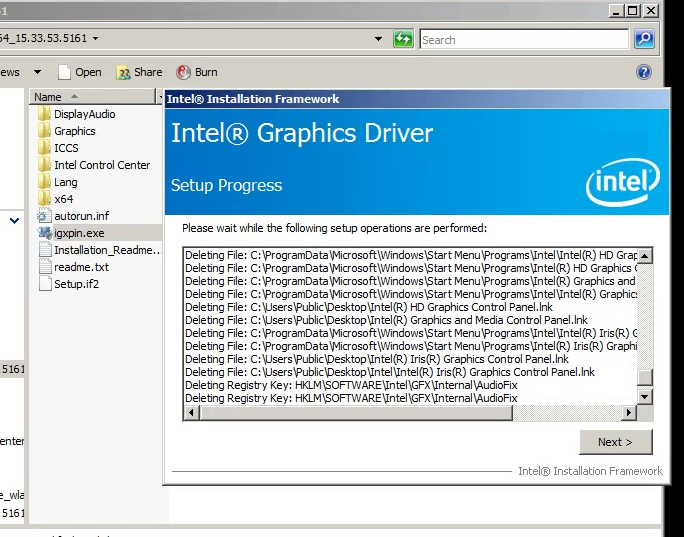Open the Views dropdown arrow
This screenshot has width=684, height=537.
click(37, 72)
